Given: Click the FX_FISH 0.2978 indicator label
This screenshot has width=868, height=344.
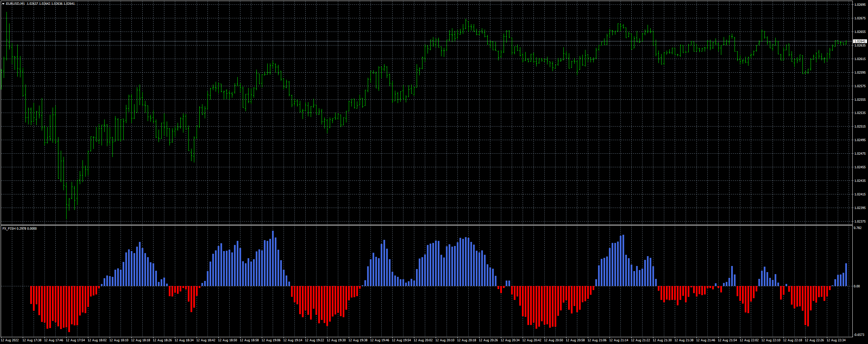Looking at the screenshot, I should click(14, 229).
